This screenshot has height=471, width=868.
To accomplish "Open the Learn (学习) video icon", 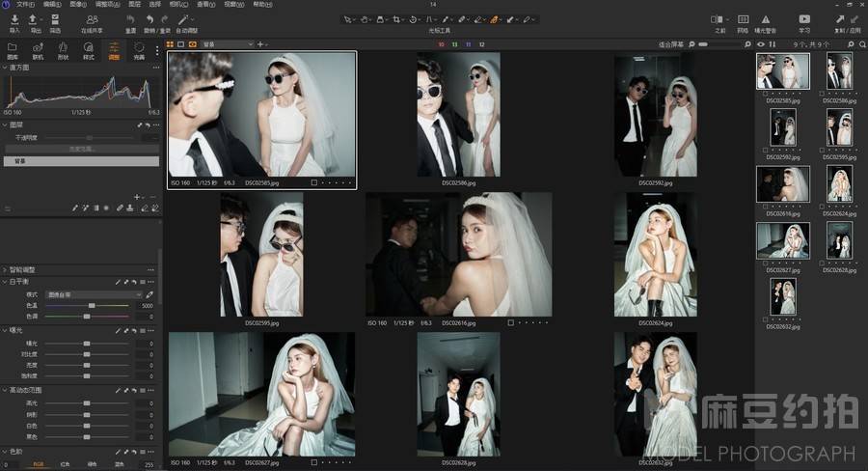I will [804, 20].
